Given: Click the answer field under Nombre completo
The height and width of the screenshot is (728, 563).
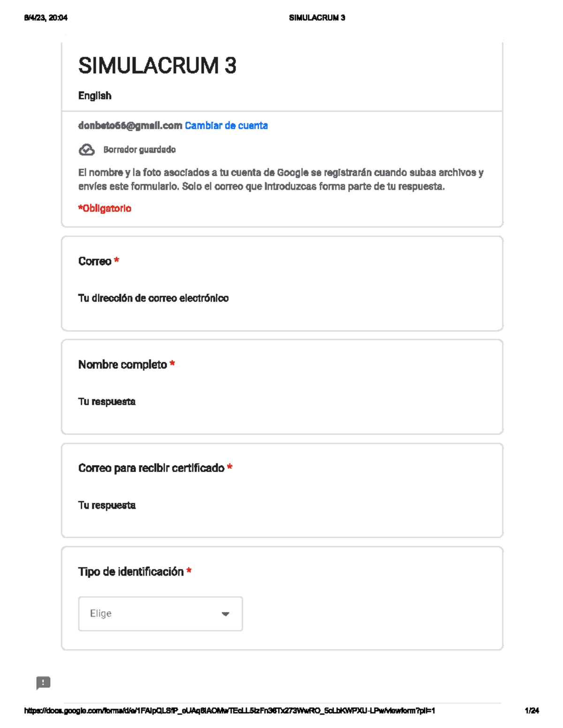Looking at the screenshot, I should tap(107, 402).
